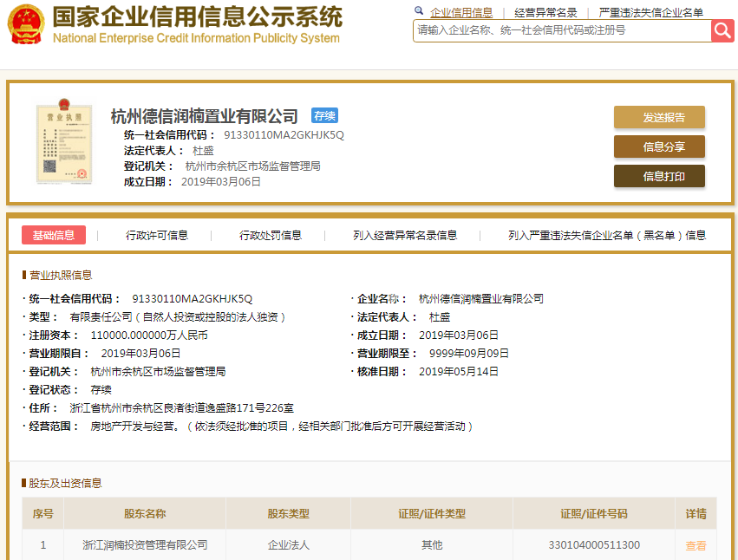Click the 信息打印 button
Image resolution: width=738 pixels, height=560 pixels.
click(659, 176)
